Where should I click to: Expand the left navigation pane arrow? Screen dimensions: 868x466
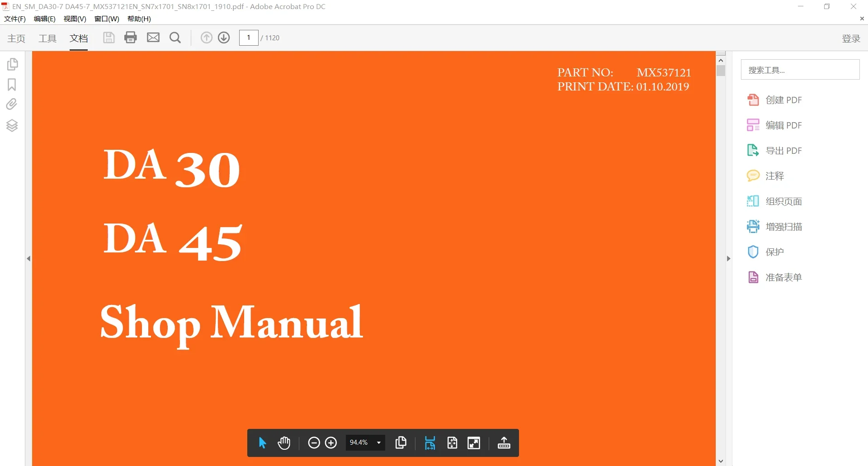coord(28,259)
